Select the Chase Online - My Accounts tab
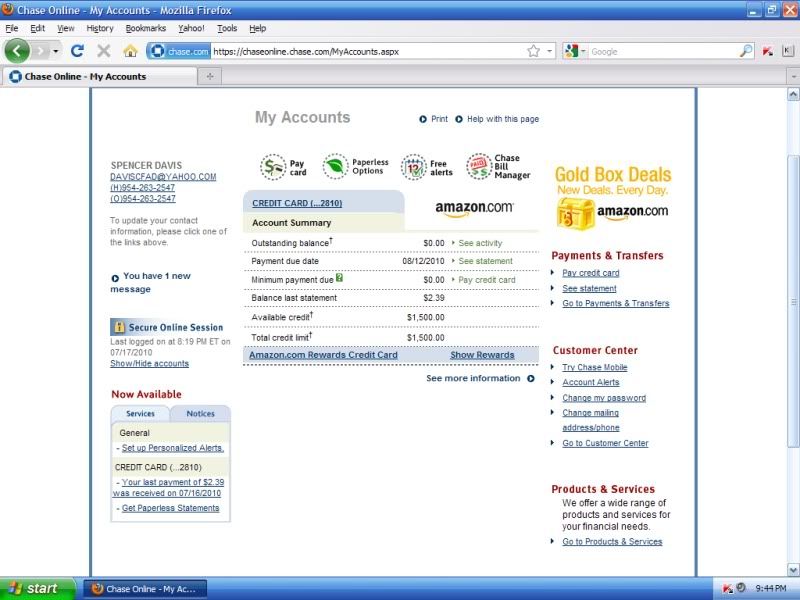Viewport: 800px width, 600px height. click(99, 77)
